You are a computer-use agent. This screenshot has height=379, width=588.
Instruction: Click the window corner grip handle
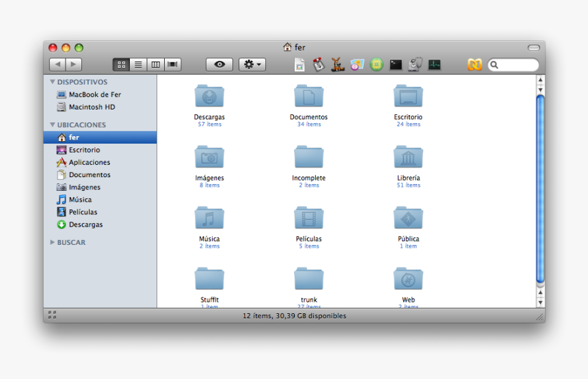click(x=540, y=317)
